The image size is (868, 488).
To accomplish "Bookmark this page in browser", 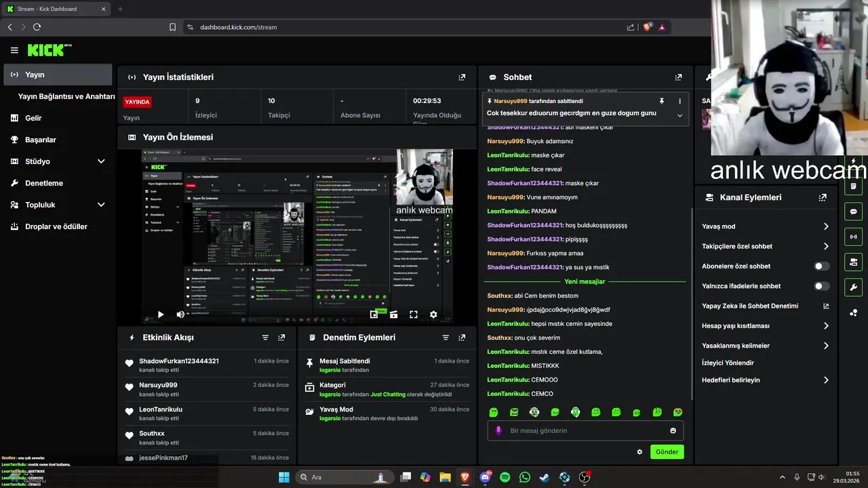I will tap(172, 27).
